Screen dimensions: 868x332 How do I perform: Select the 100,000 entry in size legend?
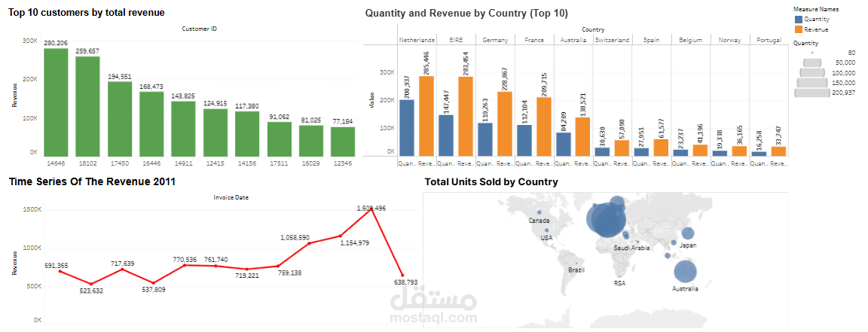coord(827,72)
